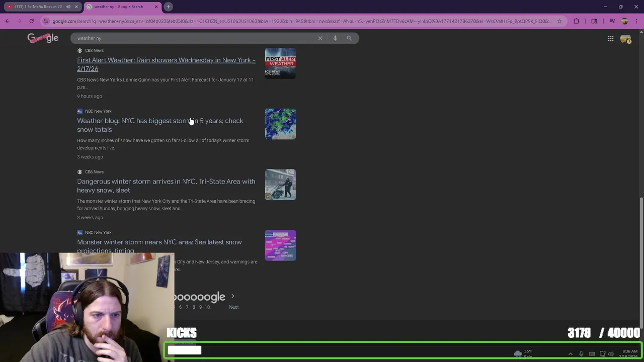Open the Chrome profile avatar
Image resolution: width=644 pixels, height=362 pixels.
point(624,21)
